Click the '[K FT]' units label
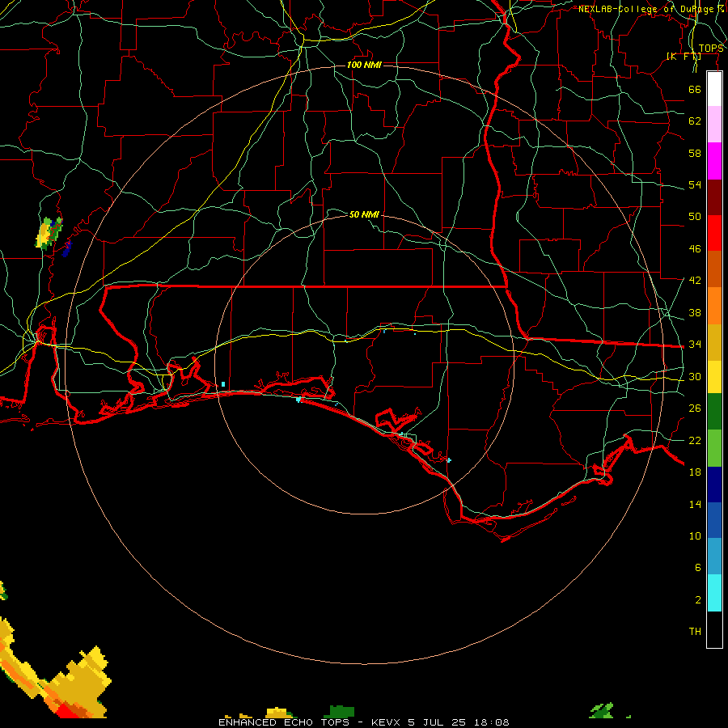Viewport: 728px width, 728px height. click(x=684, y=56)
